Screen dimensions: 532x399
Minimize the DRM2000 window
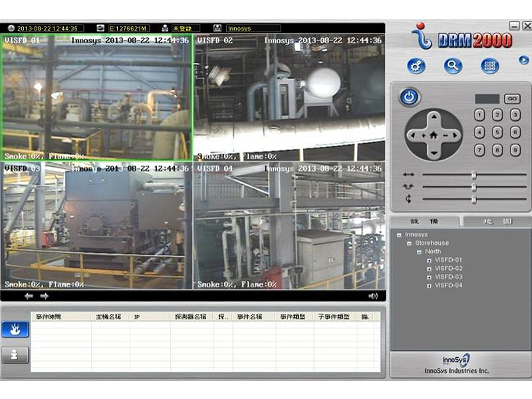point(515,26)
